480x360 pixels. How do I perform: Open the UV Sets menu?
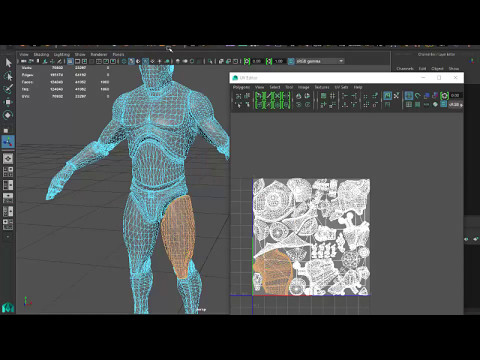click(341, 87)
